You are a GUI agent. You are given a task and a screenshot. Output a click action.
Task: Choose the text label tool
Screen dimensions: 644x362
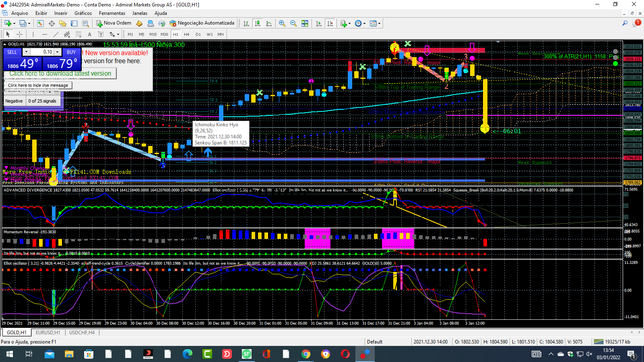tap(89, 34)
